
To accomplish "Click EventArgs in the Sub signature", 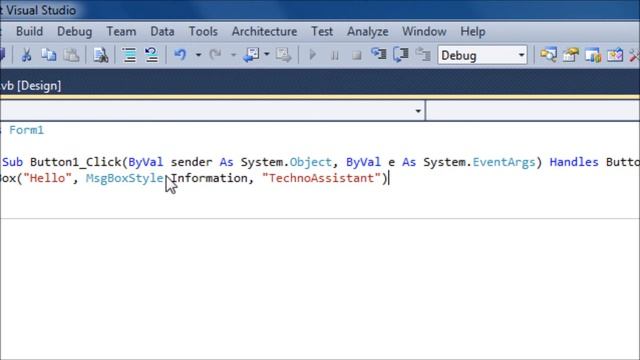I will (504, 162).
